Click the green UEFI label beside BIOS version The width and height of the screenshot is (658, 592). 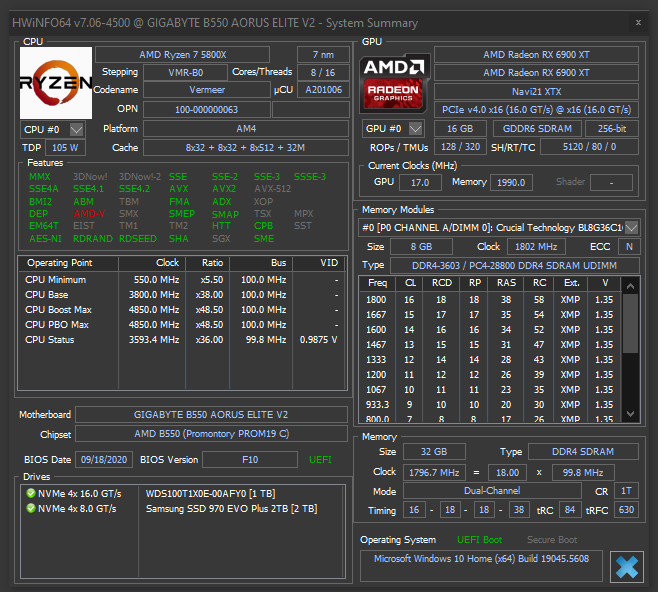coord(320,460)
